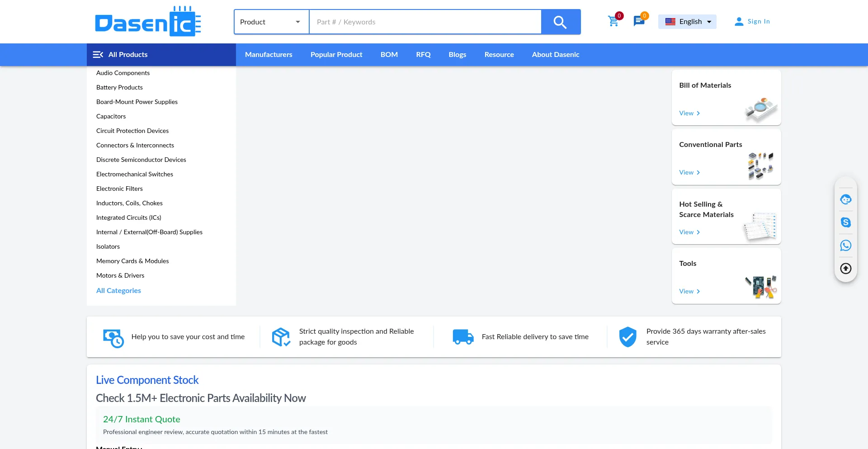Open the BOM navigation item
The width and height of the screenshot is (868, 449).
389,55
